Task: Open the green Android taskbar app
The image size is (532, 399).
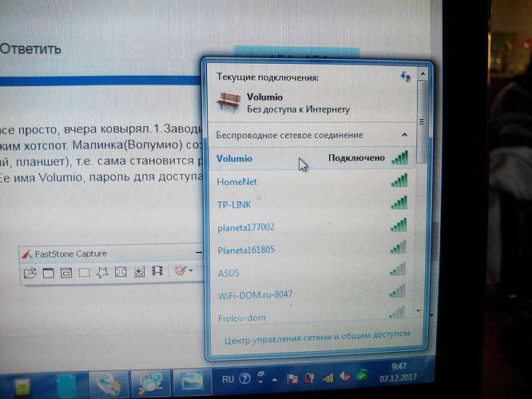Action: 22,387
